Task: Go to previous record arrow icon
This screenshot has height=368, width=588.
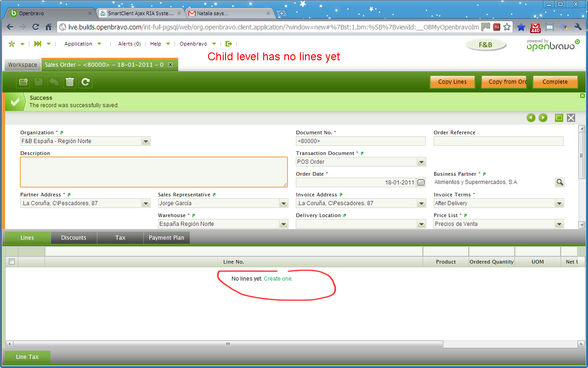Action: (x=531, y=118)
